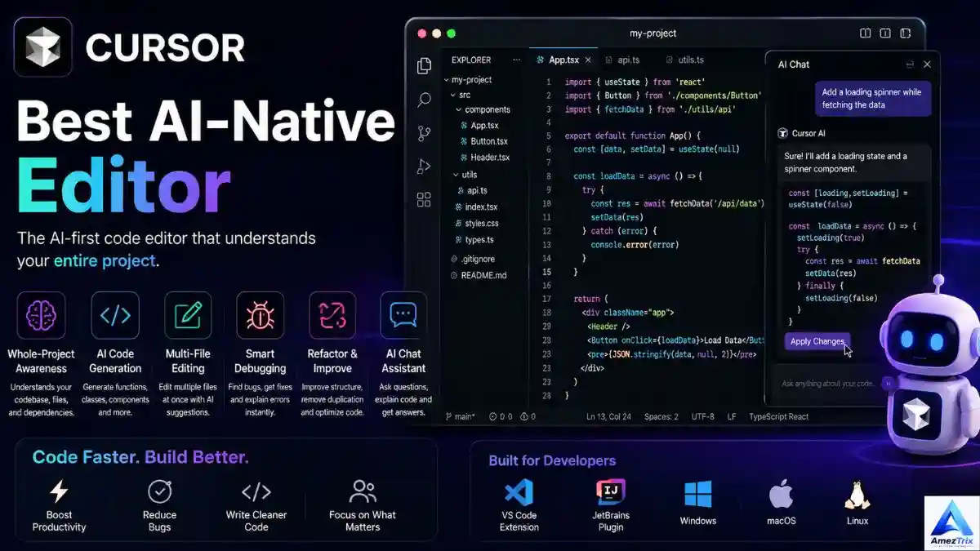The height and width of the screenshot is (551, 980).
Task: Click the main* branch in status bar
Action: tap(460, 416)
